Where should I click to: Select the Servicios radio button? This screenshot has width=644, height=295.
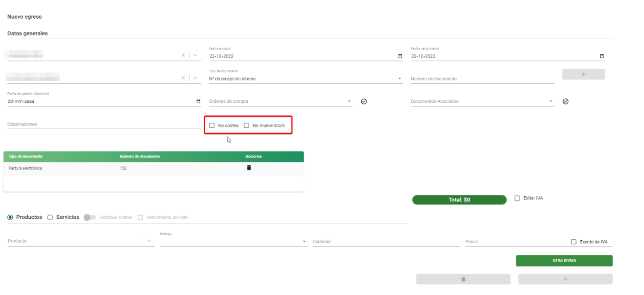coord(50,217)
